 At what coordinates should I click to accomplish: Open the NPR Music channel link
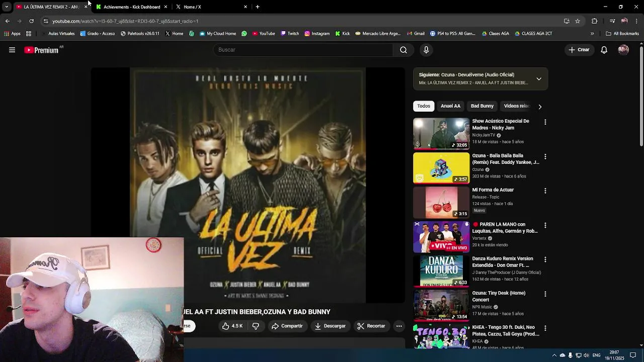click(482, 307)
